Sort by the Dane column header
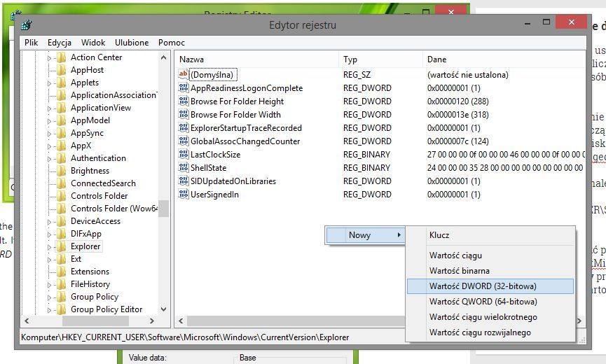This screenshot has width=606, height=364. tap(504, 59)
